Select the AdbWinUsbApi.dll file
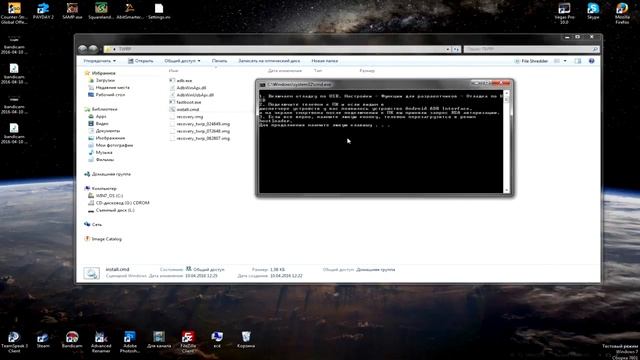This screenshot has width=640, height=360. [x=191, y=95]
